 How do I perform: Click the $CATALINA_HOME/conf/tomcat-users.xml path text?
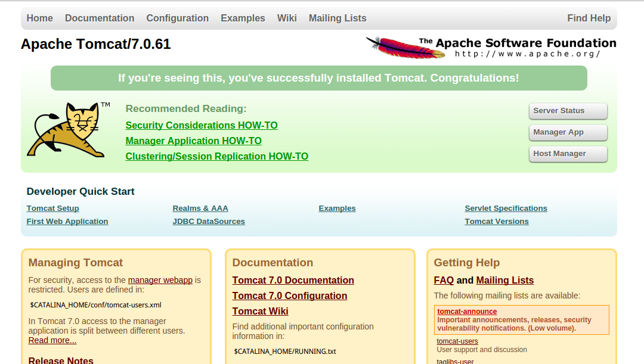(95, 305)
